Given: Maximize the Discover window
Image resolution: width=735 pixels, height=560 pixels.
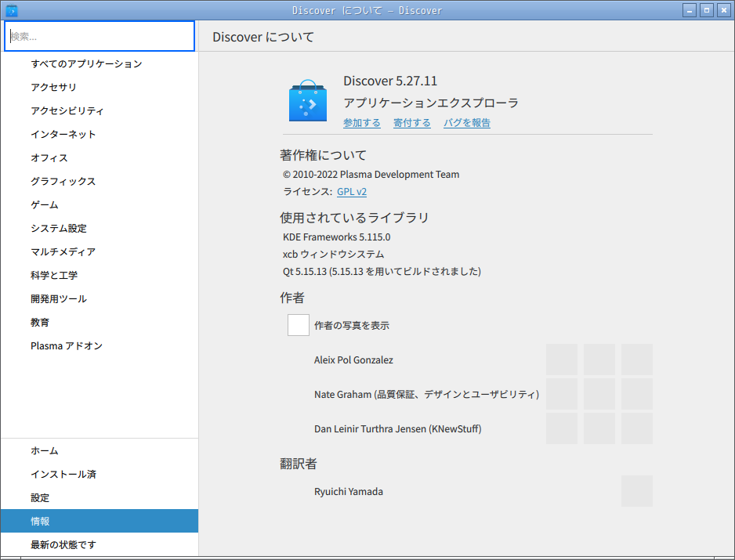Looking at the screenshot, I should (707, 10).
